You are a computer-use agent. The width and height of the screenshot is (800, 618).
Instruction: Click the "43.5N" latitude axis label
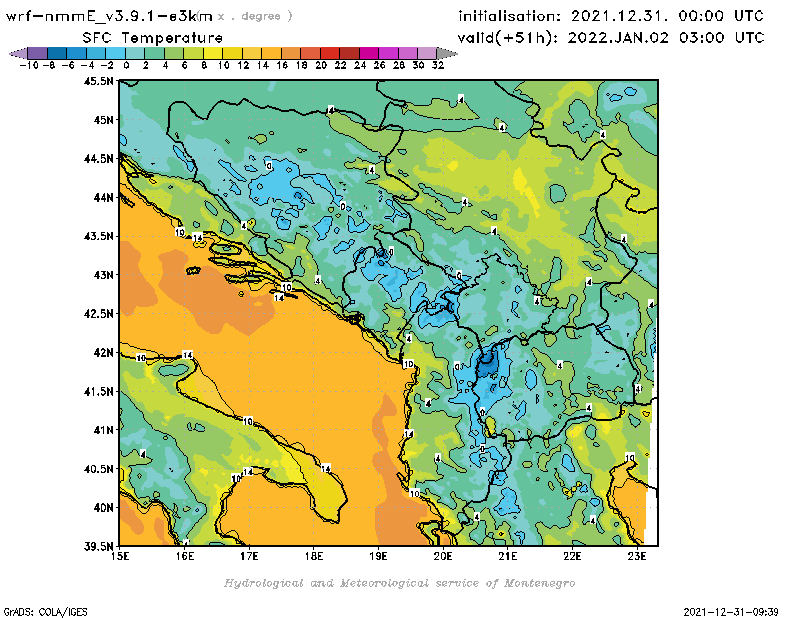tap(98, 236)
